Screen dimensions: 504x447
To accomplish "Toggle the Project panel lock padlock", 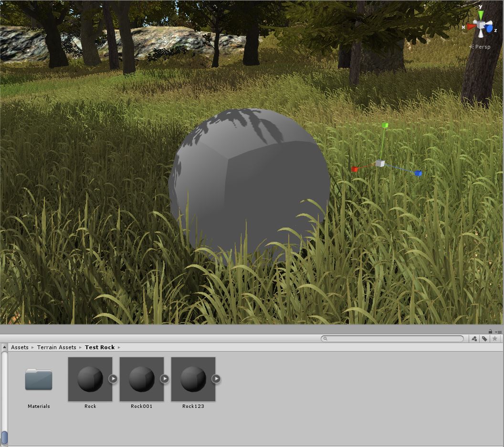I will [490, 331].
